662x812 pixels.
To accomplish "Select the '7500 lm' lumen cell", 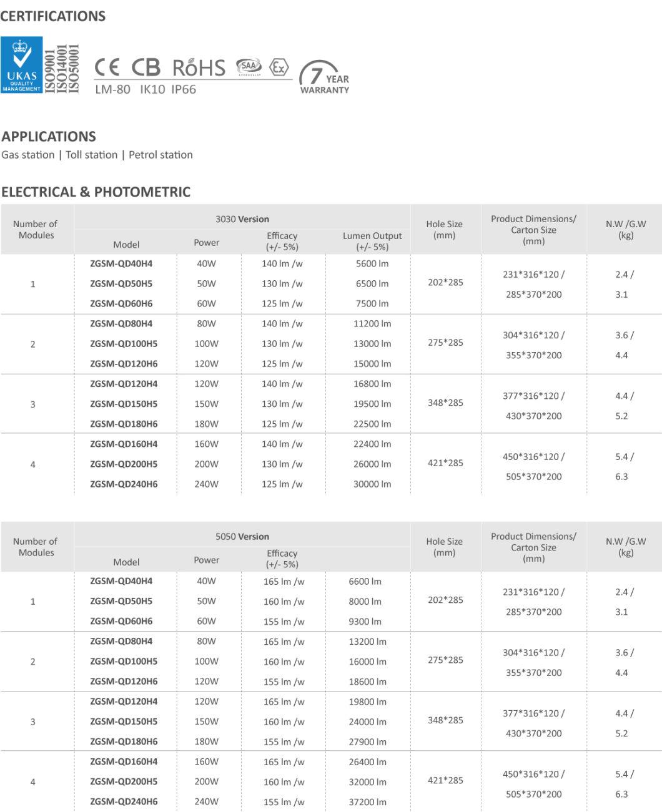I will click(372, 303).
